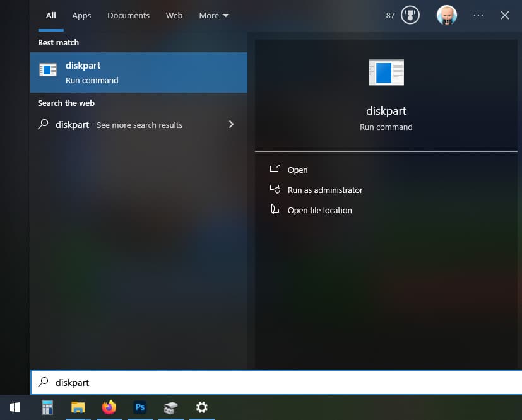Click the diskpart title in preview pane
The image size is (522, 420).
pos(386,111)
